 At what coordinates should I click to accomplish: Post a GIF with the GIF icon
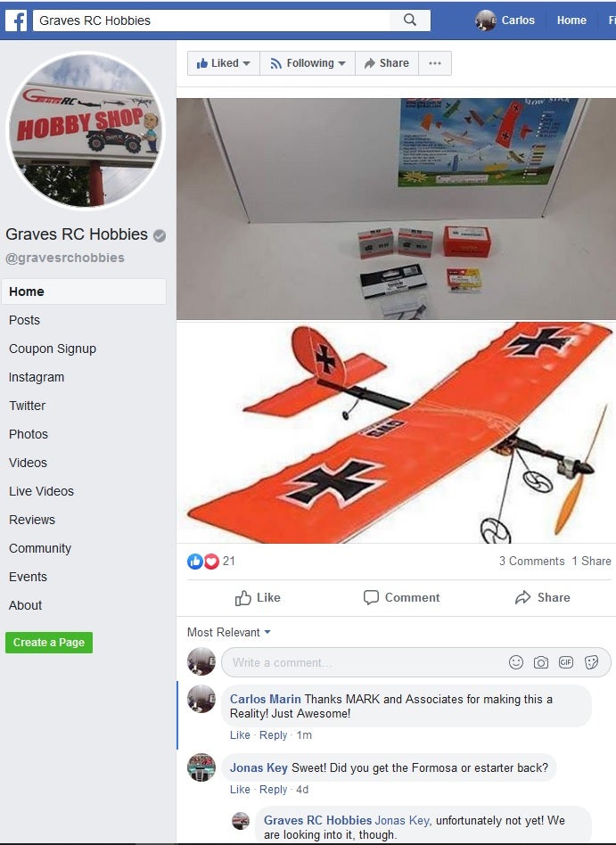566,662
